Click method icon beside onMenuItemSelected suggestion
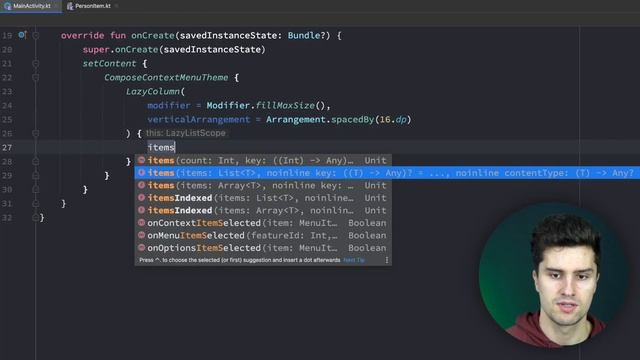The image size is (640, 360). coord(141,235)
